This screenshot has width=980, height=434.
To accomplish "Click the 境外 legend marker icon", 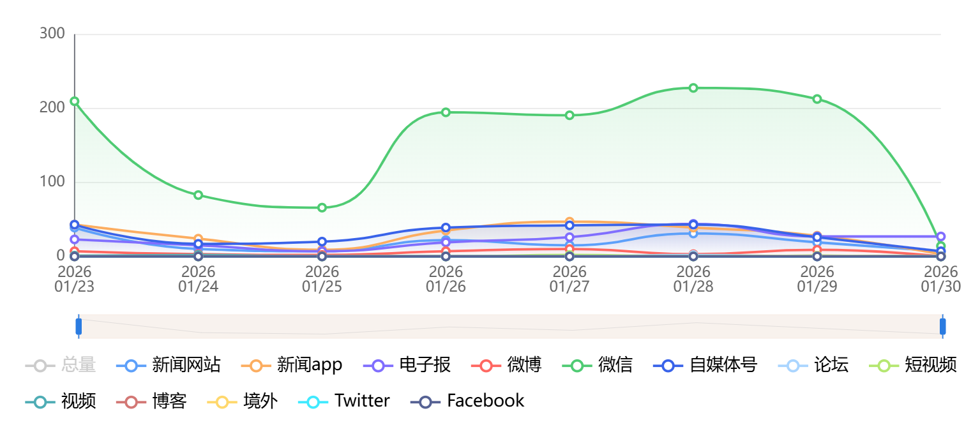I will pos(222,401).
